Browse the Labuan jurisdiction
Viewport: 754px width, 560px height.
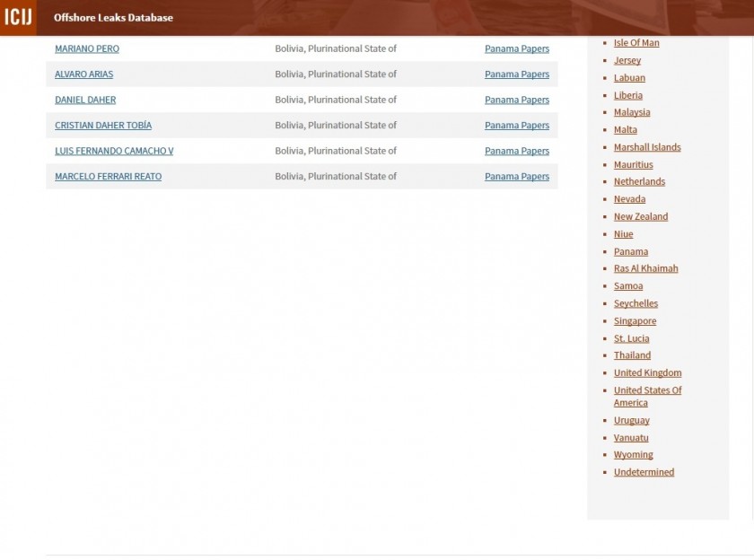(x=629, y=78)
